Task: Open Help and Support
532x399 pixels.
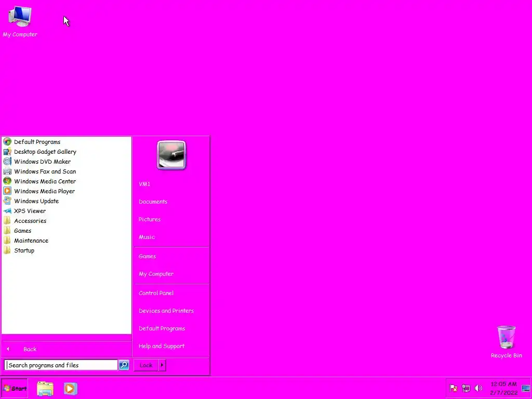Action: click(x=162, y=346)
